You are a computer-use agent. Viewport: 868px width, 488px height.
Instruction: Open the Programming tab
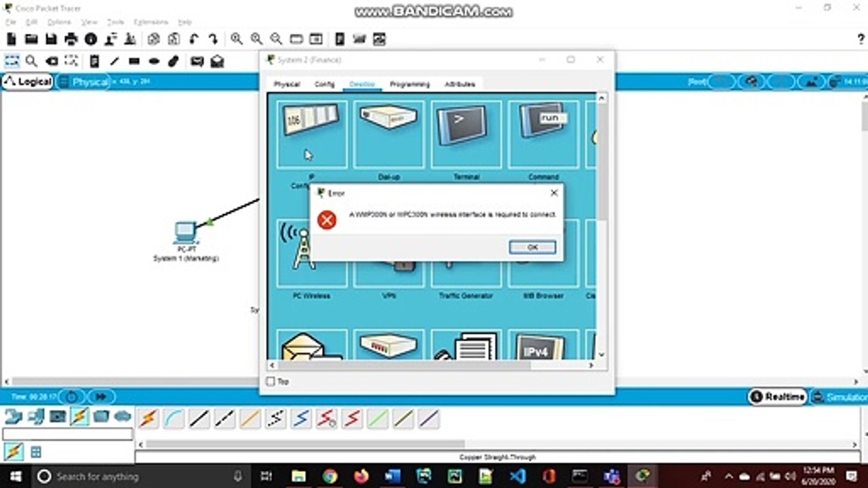410,84
